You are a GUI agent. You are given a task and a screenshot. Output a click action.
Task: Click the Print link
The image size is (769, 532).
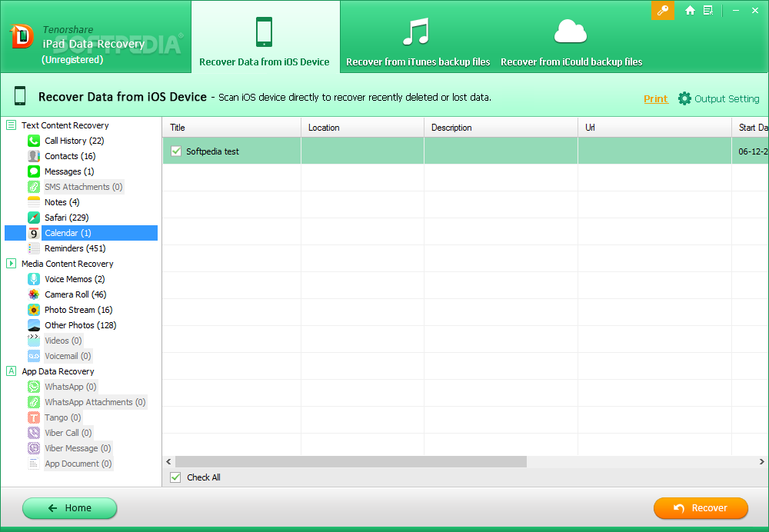point(656,98)
